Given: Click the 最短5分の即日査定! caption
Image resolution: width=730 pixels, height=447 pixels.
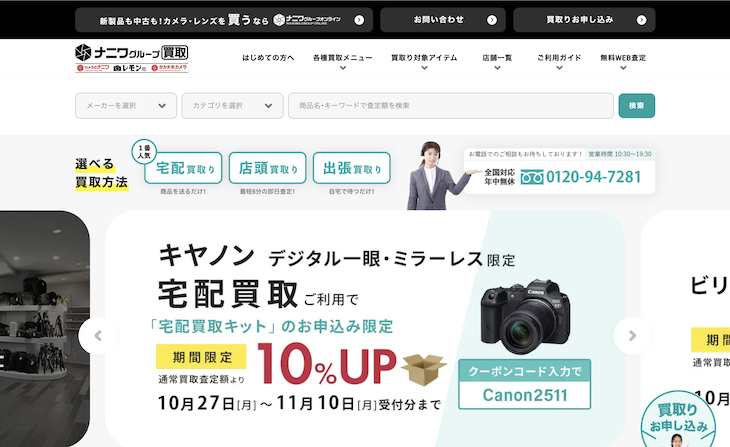Looking at the screenshot, I should 267,191.
